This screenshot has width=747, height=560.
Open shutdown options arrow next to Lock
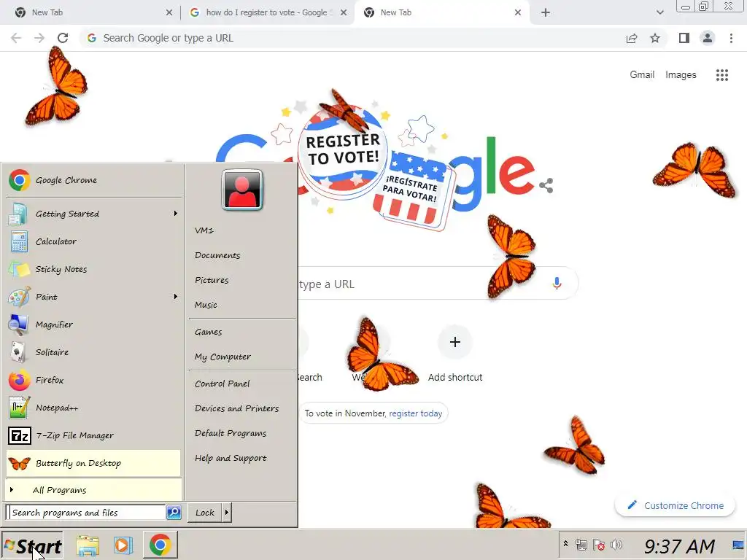[227, 513]
